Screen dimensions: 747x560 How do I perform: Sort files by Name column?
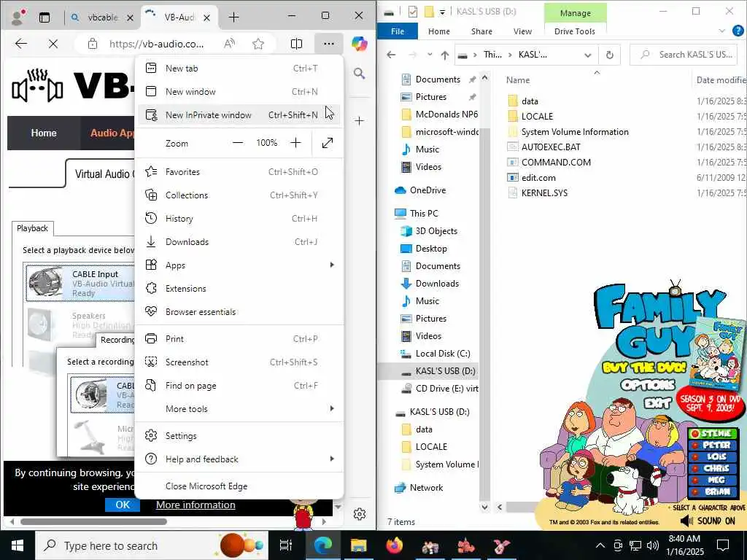[x=518, y=80]
